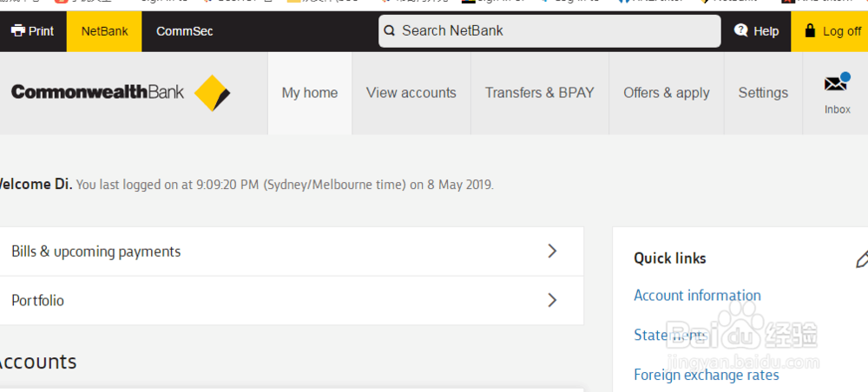
Task: Open the View accounts menu
Action: coord(411,93)
